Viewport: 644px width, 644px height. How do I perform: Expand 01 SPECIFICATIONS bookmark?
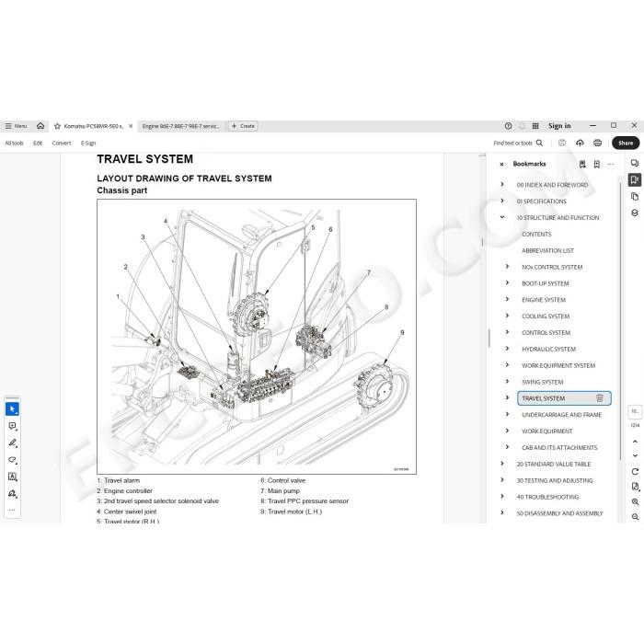(x=502, y=201)
